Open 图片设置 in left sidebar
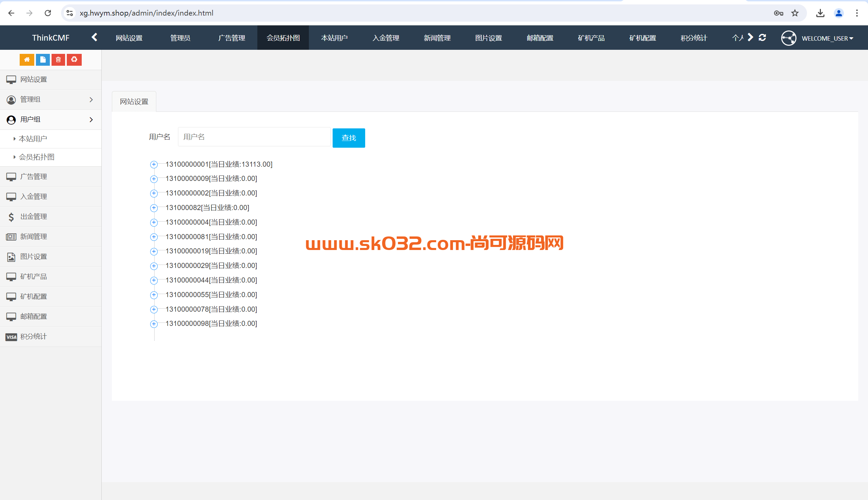The image size is (868, 500). pos(51,257)
